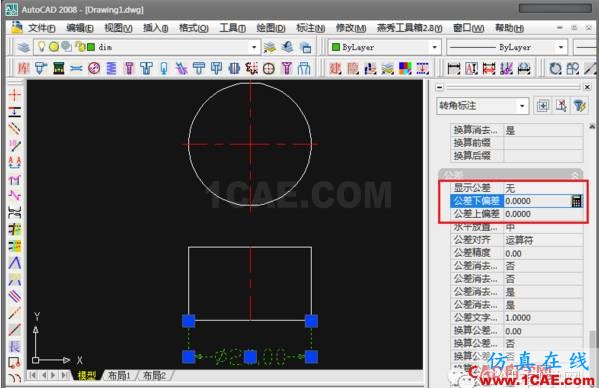
Task: Open the ByLayer linetype dropdown
Action: (x=561, y=47)
